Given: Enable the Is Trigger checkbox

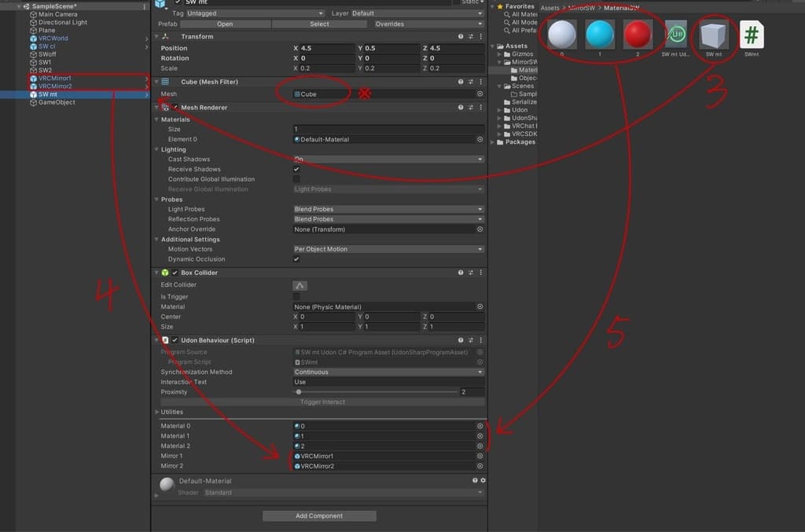Looking at the screenshot, I should [x=296, y=297].
